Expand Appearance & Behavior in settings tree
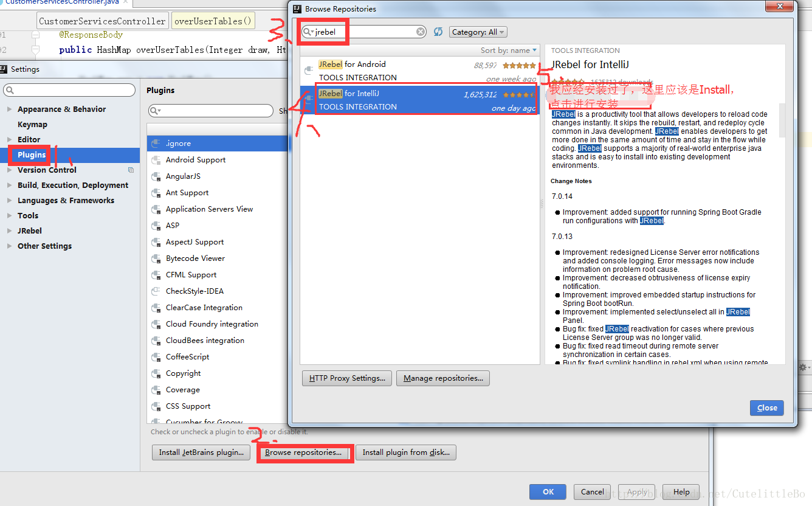Image resolution: width=812 pixels, height=506 pixels. click(9, 109)
